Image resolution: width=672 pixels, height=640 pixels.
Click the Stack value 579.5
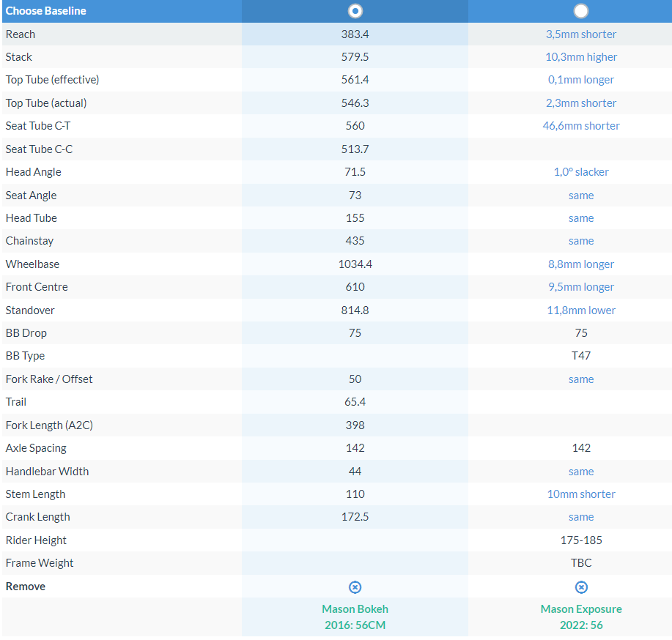pyautogui.click(x=355, y=57)
